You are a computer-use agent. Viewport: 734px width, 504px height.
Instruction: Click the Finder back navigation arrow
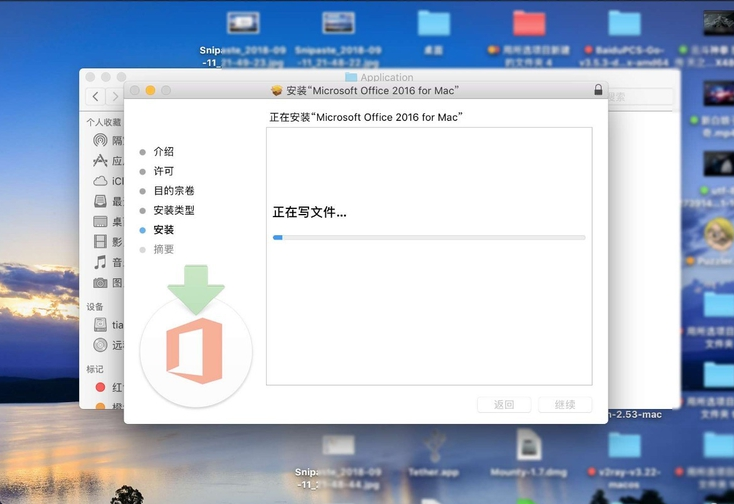click(x=96, y=97)
